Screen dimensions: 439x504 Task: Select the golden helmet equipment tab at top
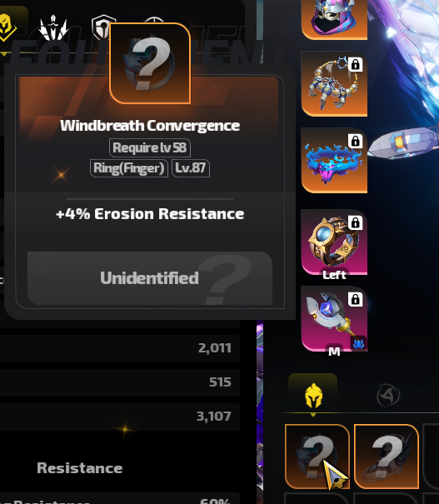7,27
